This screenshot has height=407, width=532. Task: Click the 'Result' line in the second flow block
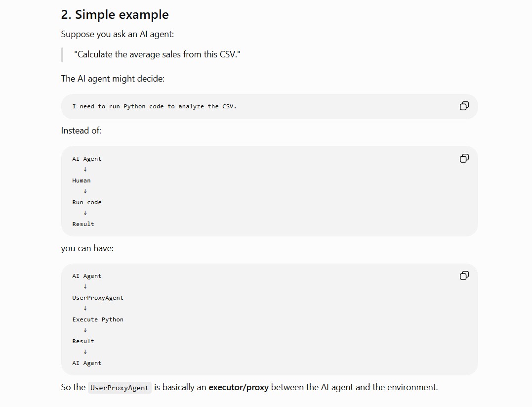coord(83,341)
